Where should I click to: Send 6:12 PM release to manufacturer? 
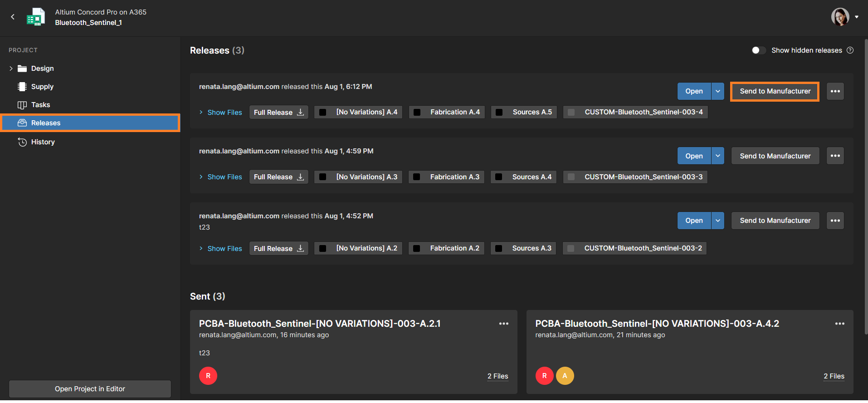pos(775,91)
